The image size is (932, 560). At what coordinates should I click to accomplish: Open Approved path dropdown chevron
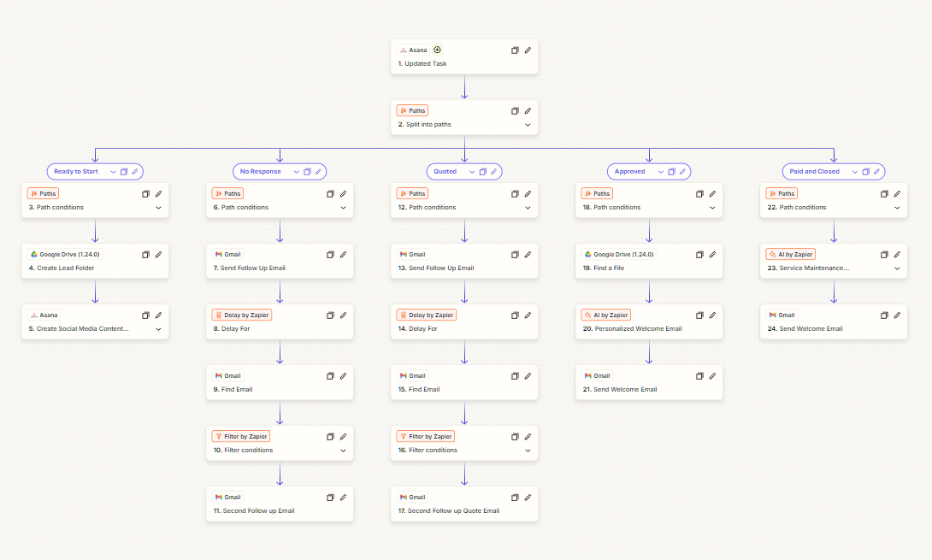660,172
